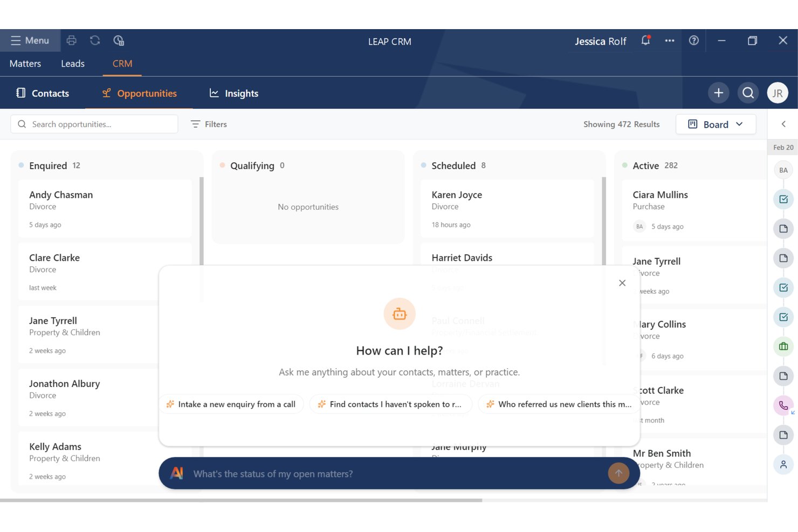Open the Harriet Davids scheduled card
Image resolution: width=798 pixels, height=532 pixels.
pyautogui.click(x=507, y=254)
